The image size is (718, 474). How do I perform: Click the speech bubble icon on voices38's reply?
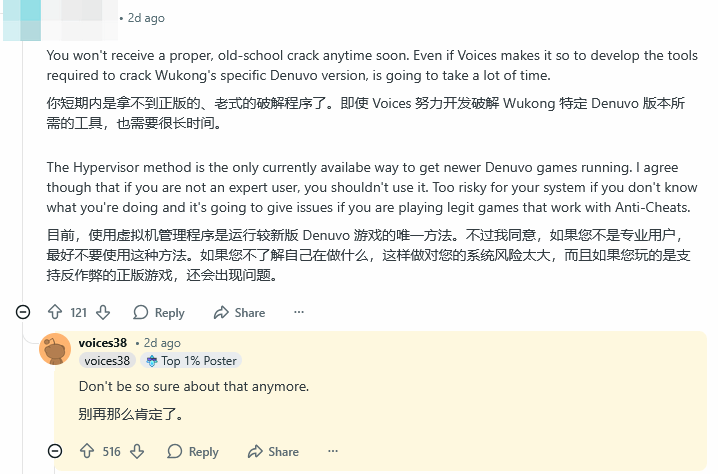point(175,451)
